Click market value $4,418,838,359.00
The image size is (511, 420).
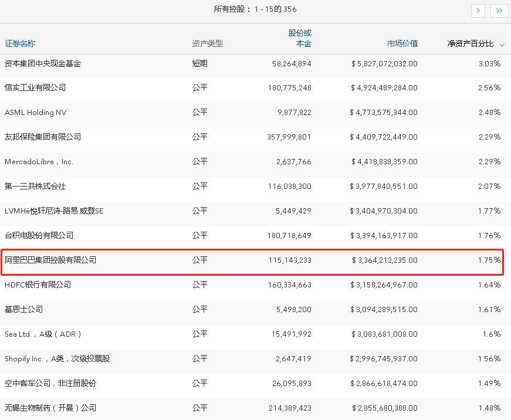pos(384,162)
